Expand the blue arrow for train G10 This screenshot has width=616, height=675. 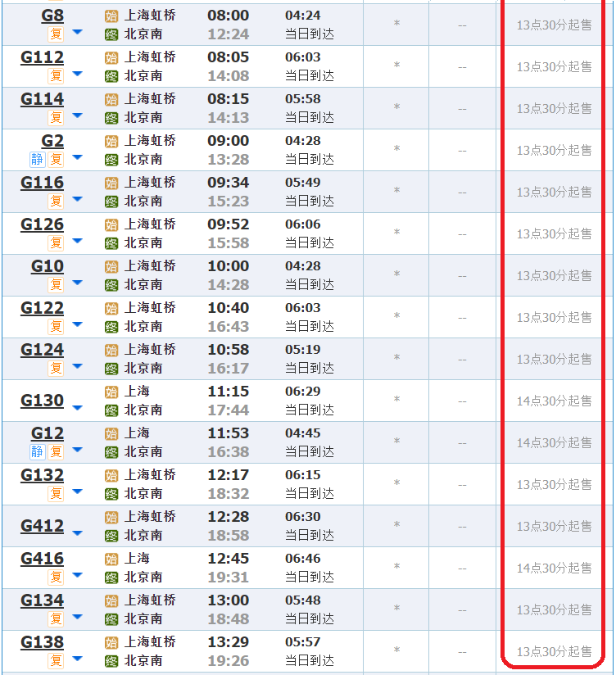point(78,283)
